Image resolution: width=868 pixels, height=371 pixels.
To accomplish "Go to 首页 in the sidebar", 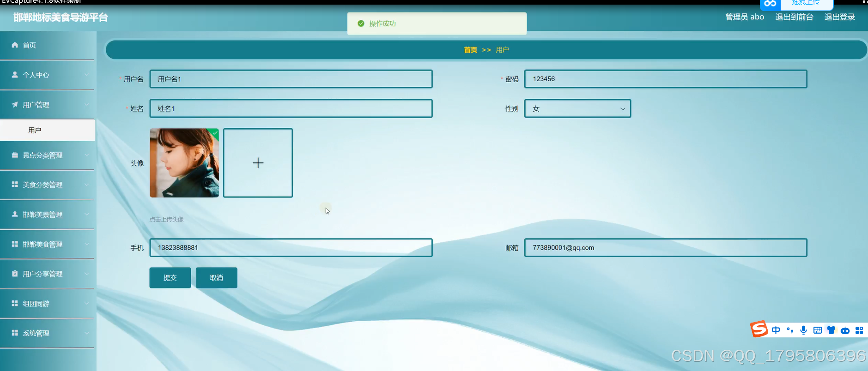I will (x=48, y=45).
